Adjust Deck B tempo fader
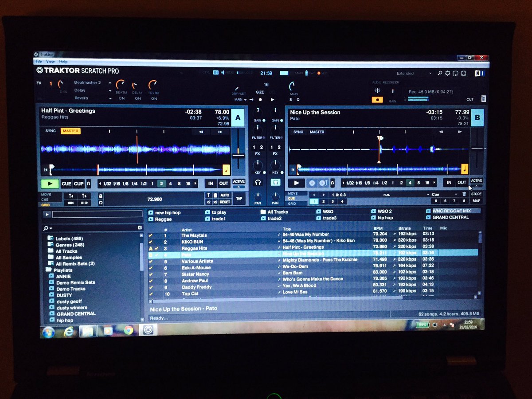The width and height of the screenshot is (532, 399). (477, 148)
